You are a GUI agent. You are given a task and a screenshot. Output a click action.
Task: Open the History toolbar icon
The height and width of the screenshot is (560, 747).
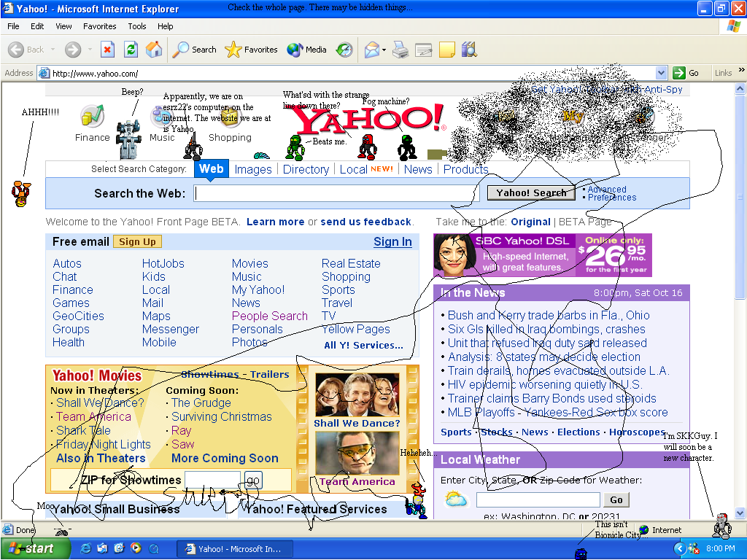tap(344, 50)
